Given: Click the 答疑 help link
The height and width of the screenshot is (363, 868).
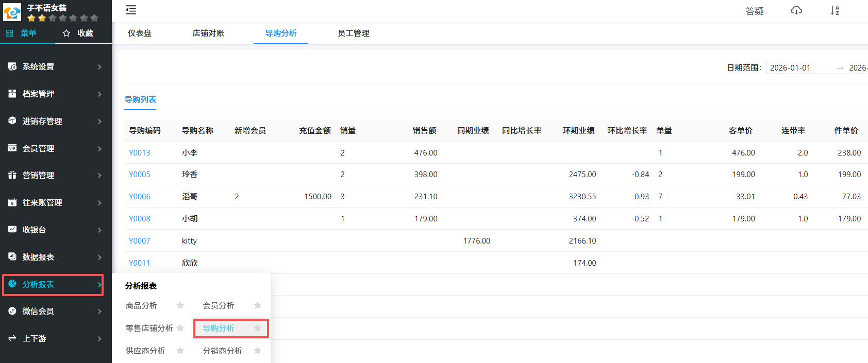Looking at the screenshot, I should (755, 11).
